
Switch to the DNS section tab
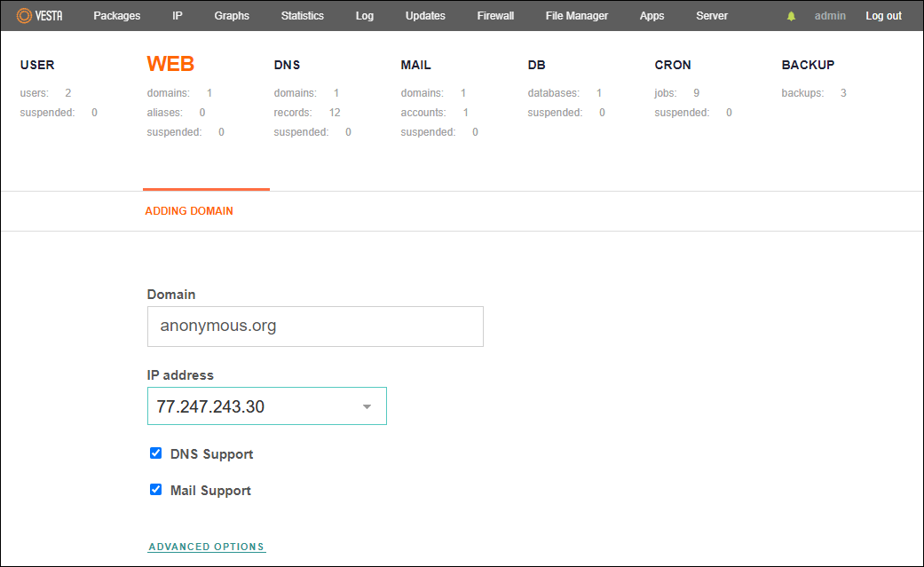288,65
